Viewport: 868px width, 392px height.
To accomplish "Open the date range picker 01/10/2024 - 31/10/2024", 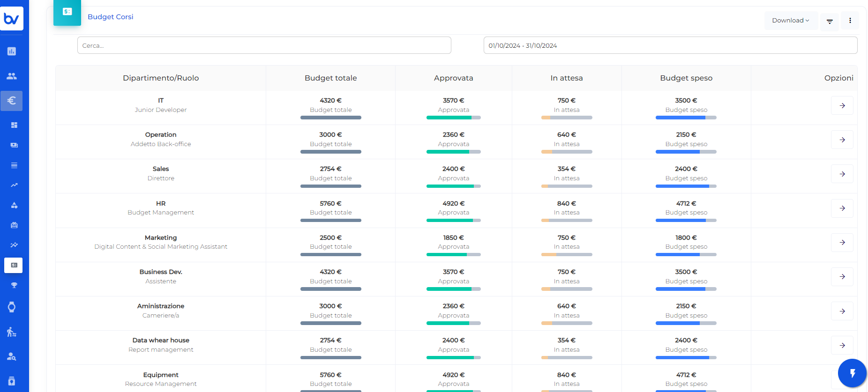I will pyautogui.click(x=670, y=45).
